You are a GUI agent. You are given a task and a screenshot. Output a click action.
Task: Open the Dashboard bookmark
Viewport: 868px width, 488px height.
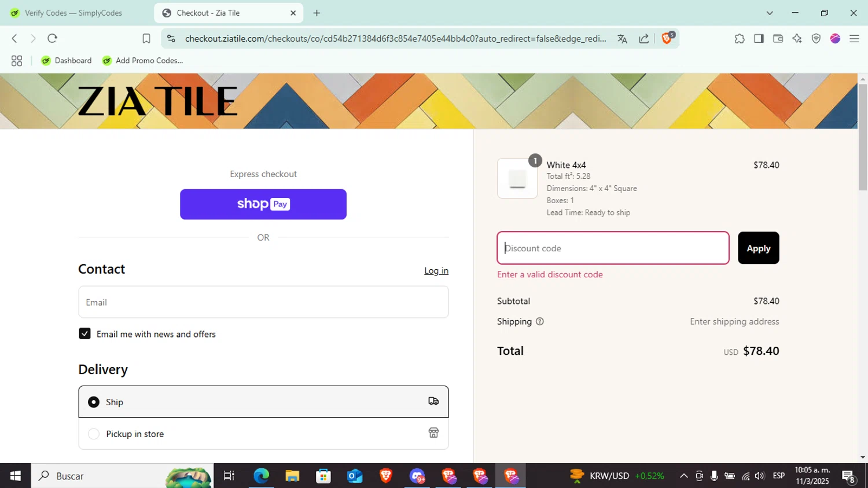click(67, 60)
